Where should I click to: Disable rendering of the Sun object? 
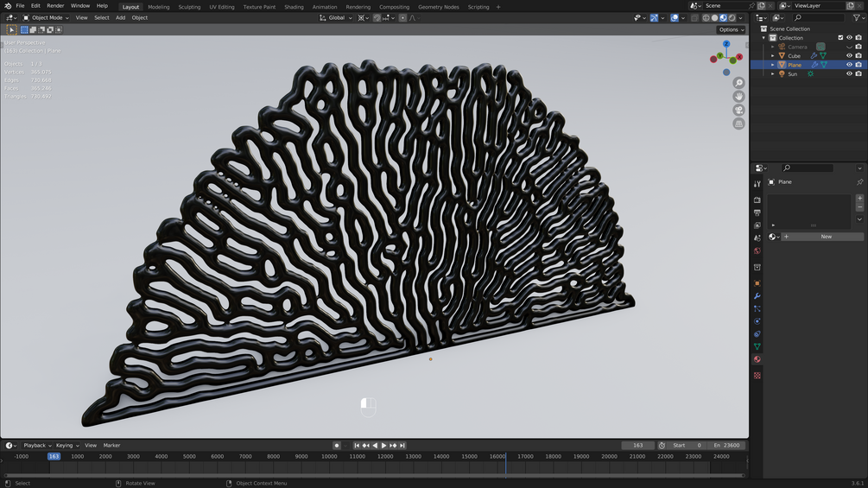pos(858,74)
